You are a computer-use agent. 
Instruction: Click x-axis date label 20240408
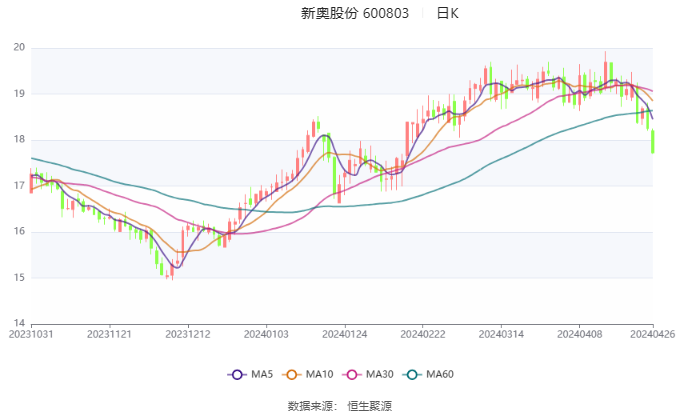point(579,334)
